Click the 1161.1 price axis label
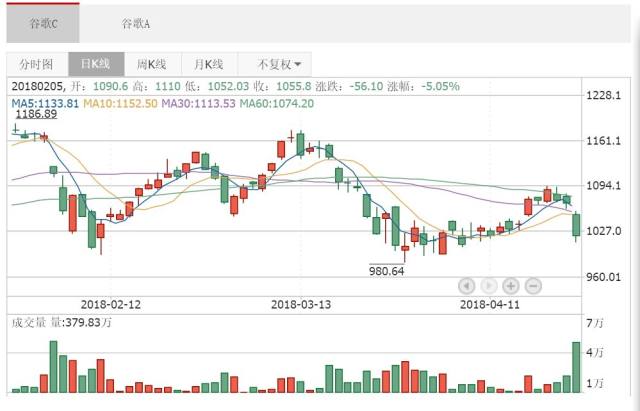Screen dimensions: 640x411 pyautogui.click(x=604, y=141)
